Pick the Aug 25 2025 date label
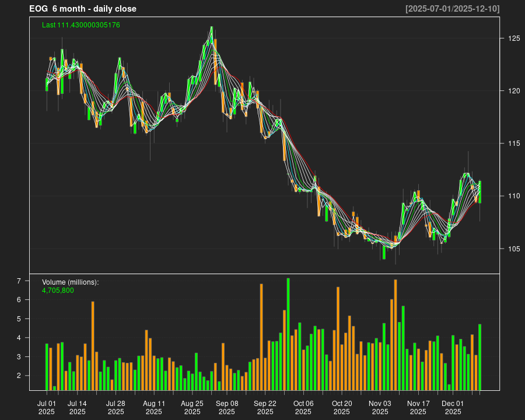Screen dimensions: 525x420 coord(192,407)
